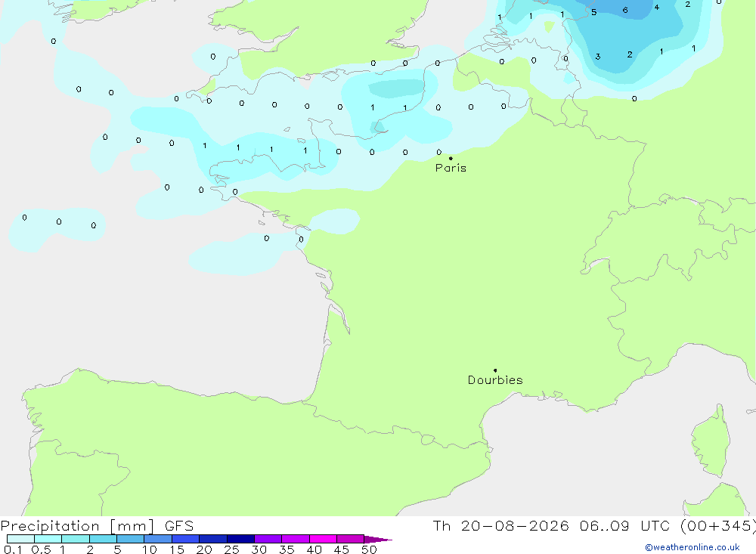Click the legend label '0.5'
Viewport: 756px width, 554px height.
click(41, 549)
